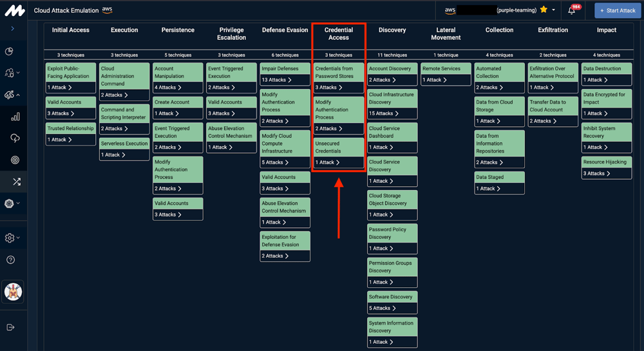Select the target bullseye sidebar icon
This screenshot has height=351, width=644.
coord(15,160)
